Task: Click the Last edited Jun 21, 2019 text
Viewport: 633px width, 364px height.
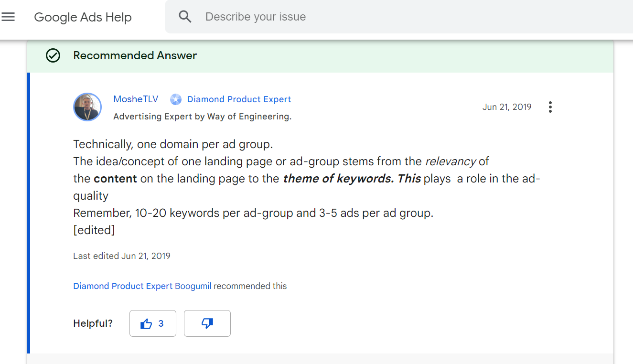Action: click(121, 256)
